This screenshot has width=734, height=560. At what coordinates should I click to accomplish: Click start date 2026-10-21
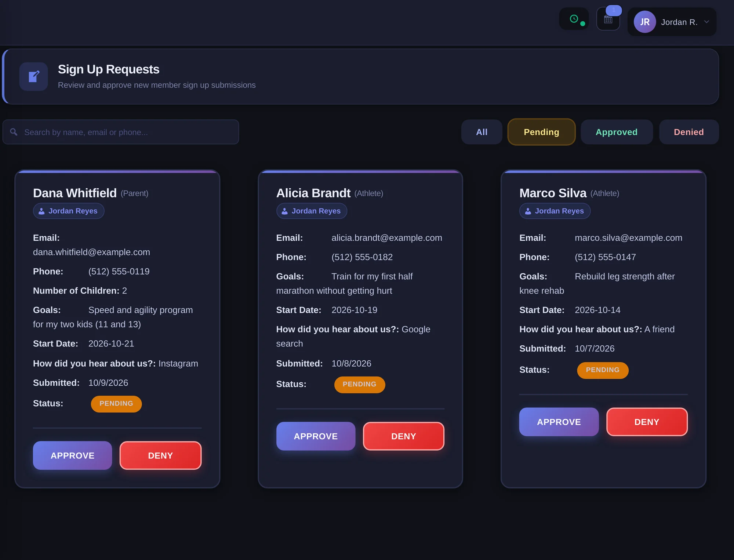pyautogui.click(x=111, y=343)
